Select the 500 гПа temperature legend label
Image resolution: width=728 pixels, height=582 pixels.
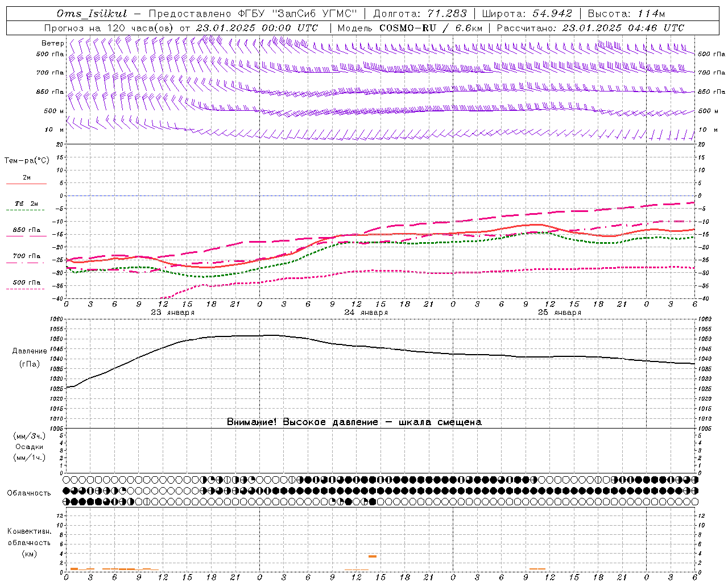pyautogui.click(x=27, y=282)
